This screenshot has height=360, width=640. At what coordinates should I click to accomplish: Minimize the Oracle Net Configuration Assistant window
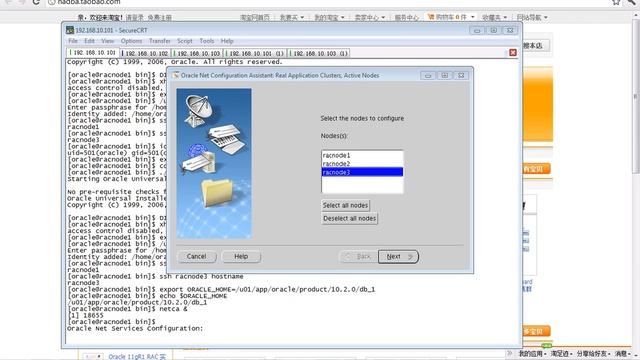click(428, 76)
